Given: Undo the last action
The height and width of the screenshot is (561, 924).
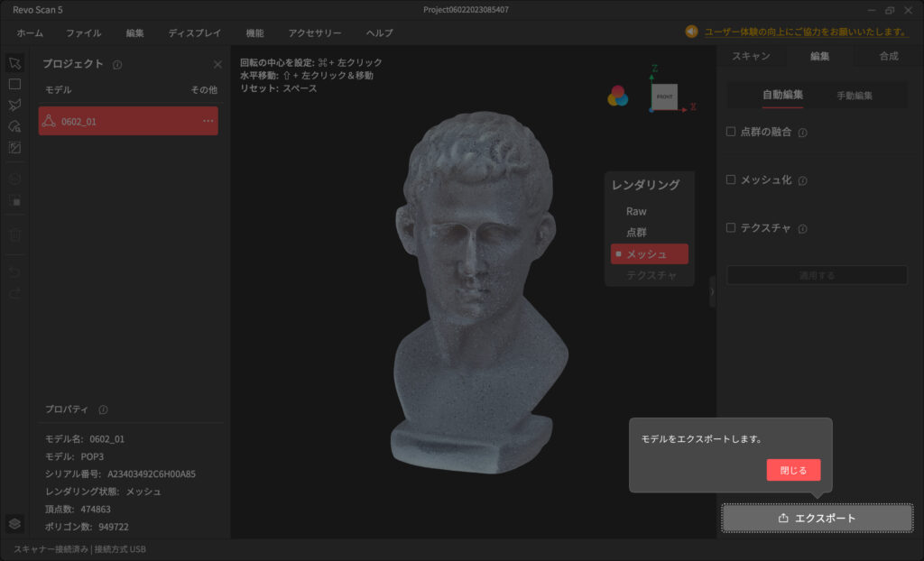Looking at the screenshot, I should pyautogui.click(x=14, y=271).
